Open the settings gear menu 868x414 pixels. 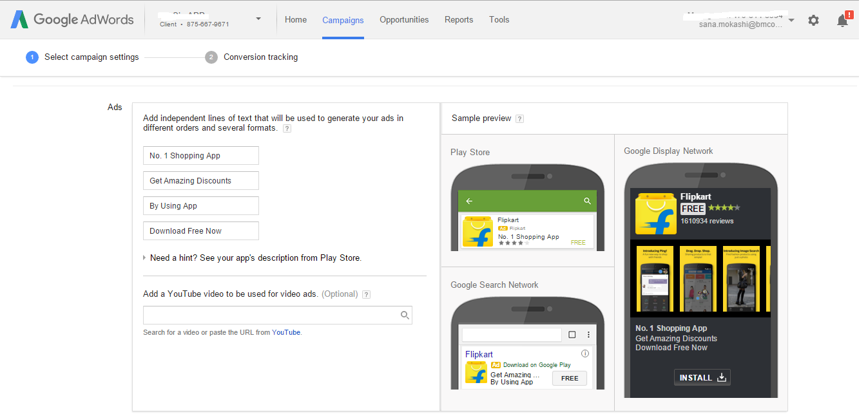click(813, 20)
